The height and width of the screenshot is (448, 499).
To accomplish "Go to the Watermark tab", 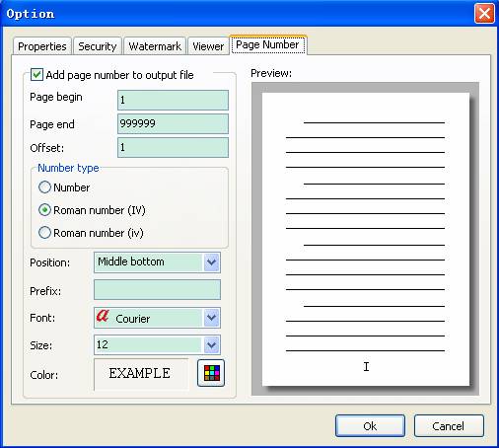I will [155, 46].
